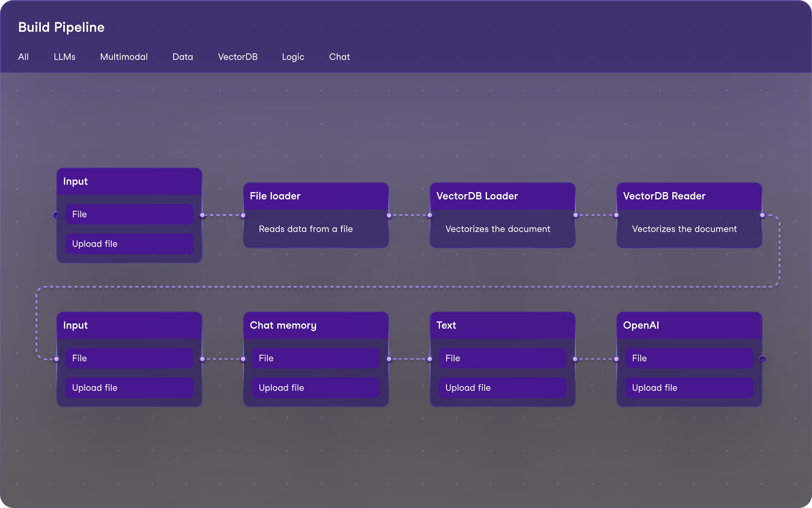Select the Multimodal tab
The height and width of the screenshot is (508, 812).
(x=124, y=57)
